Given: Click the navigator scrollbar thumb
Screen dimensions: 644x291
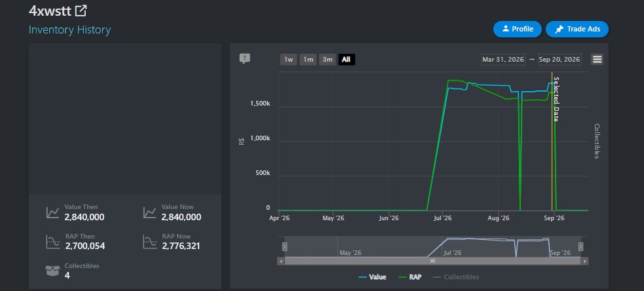Looking at the screenshot, I should coord(433,261).
